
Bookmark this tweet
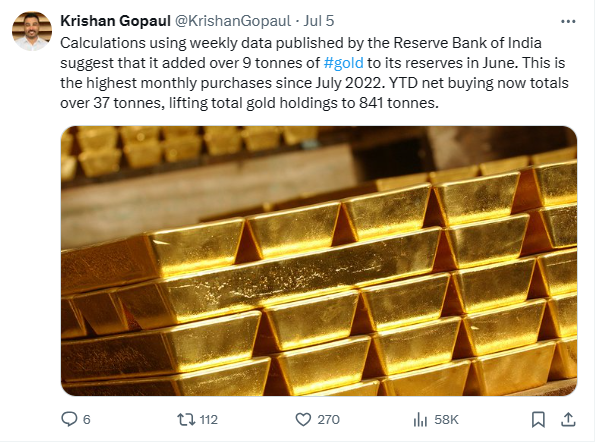(538, 420)
